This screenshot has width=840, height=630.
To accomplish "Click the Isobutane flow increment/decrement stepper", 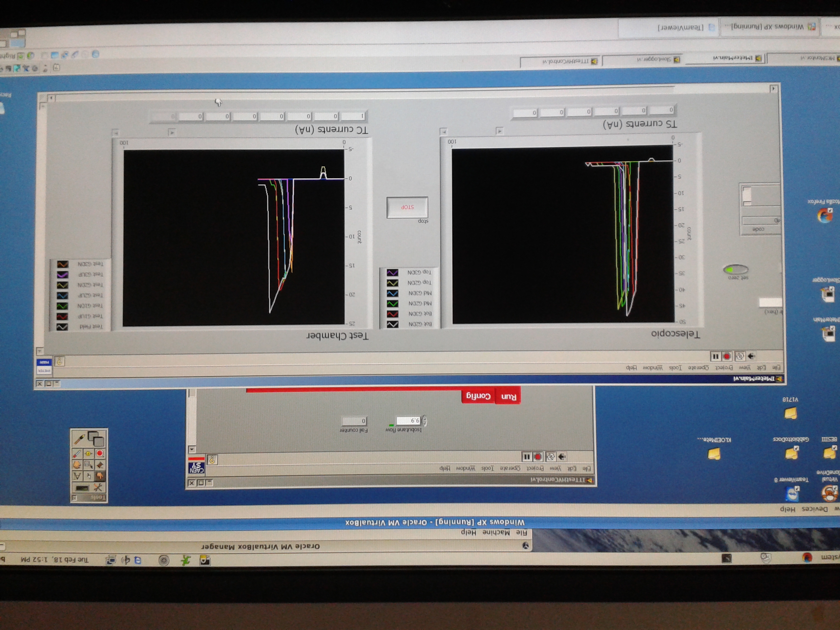I will click(x=424, y=420).
